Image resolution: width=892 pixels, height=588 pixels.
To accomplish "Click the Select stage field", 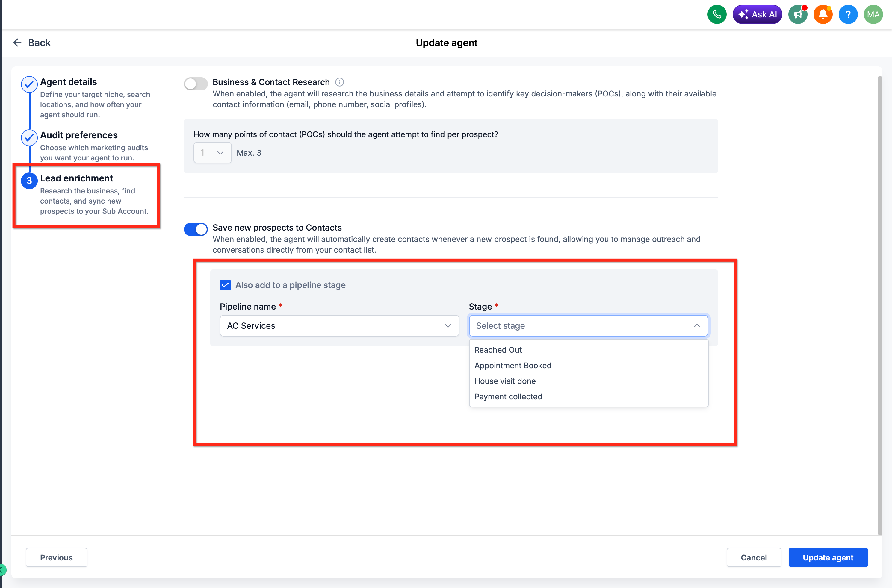I will (588, 325).
